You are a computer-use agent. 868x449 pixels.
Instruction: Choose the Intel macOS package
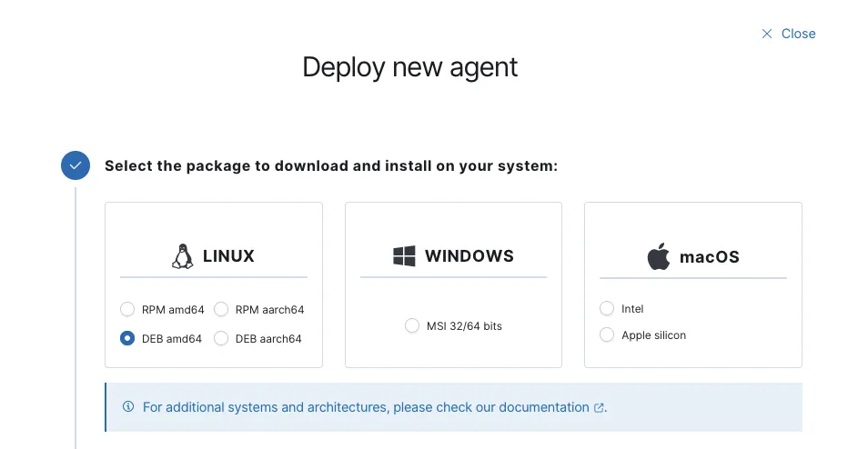coord(607,309)
